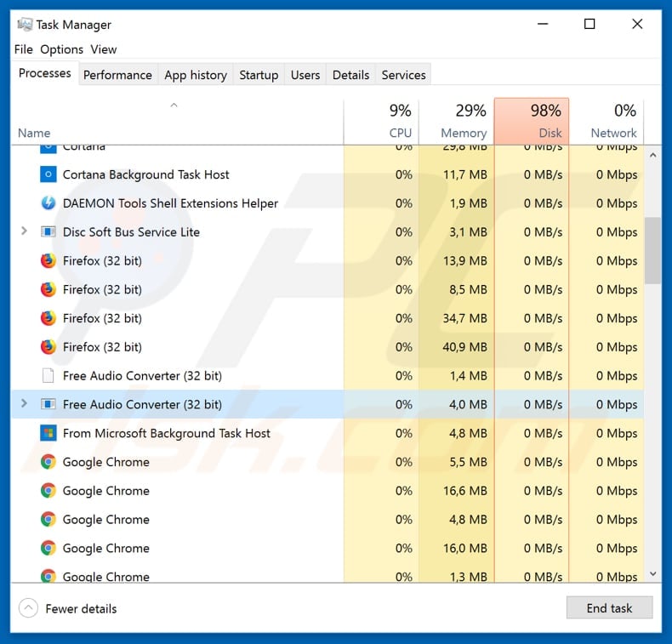Click the End task button
Viewport: 672px width, 644px height.
(609, 607)
